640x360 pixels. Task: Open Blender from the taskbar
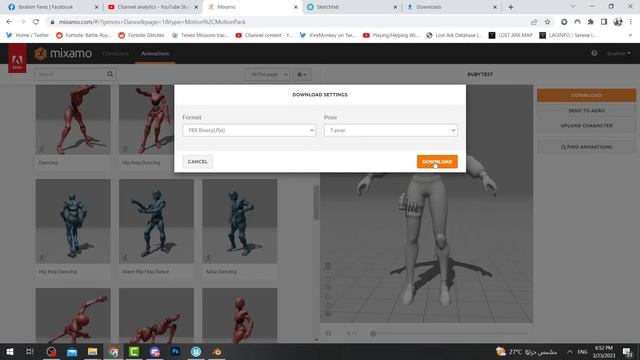[x=217, y=351]
